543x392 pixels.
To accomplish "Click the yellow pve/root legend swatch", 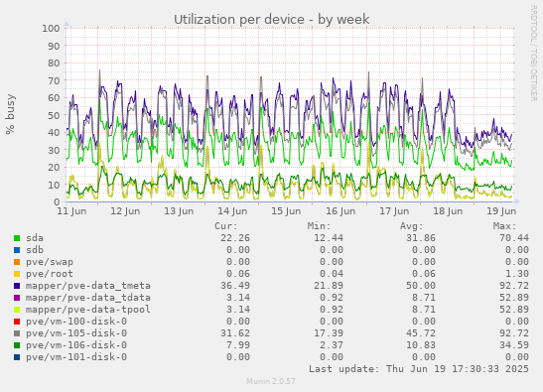I will [x=17, y=274].
